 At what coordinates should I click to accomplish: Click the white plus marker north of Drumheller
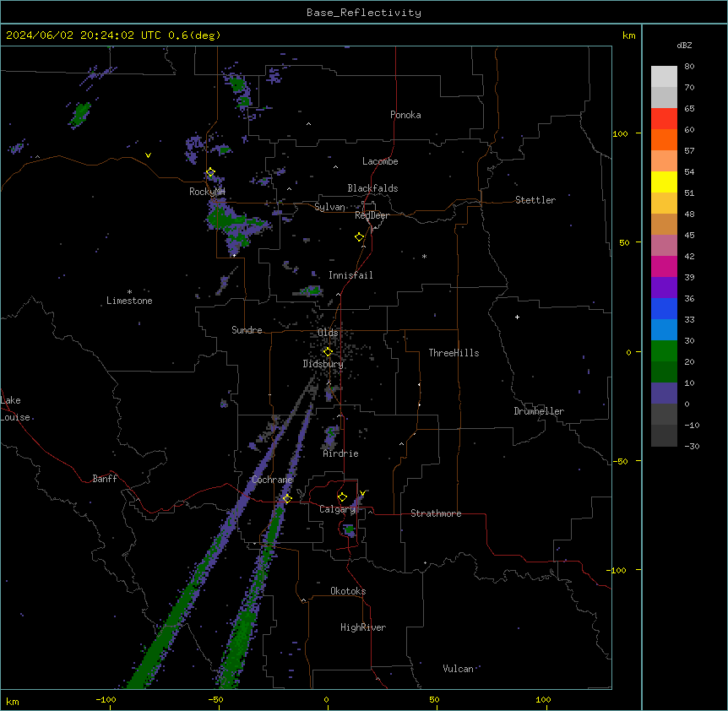click(517, 317)
